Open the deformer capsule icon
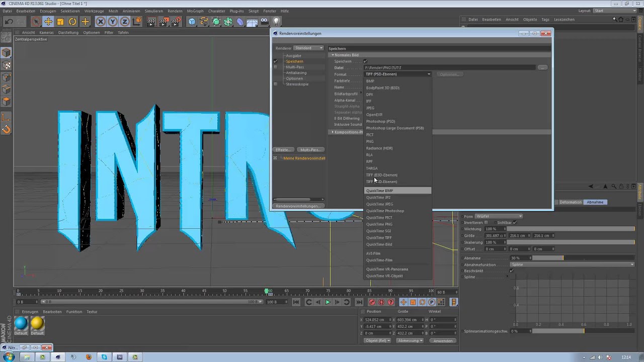 click(x=240, y=22)
